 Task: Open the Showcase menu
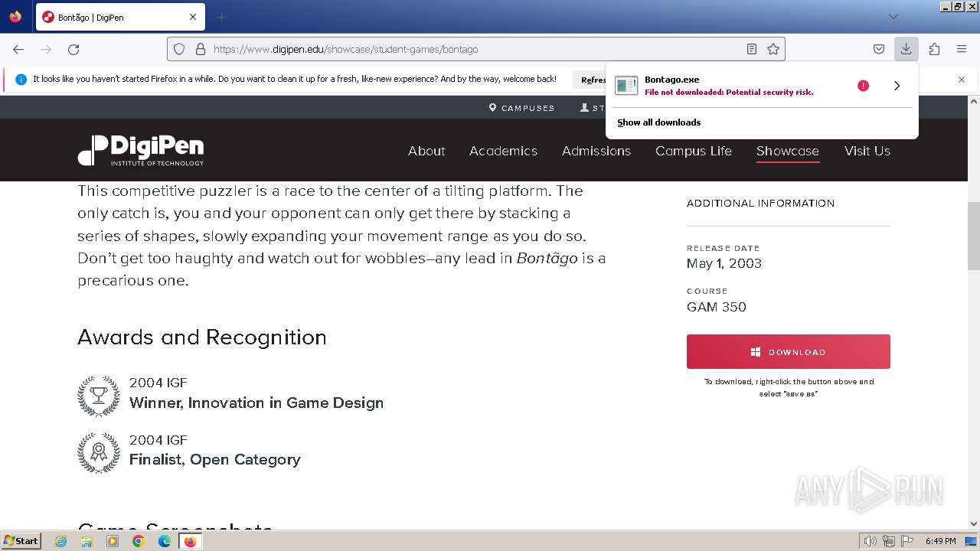click(x=788, y=151)
